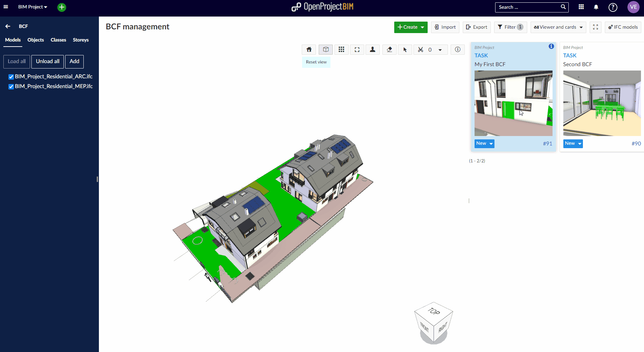Open the section planes dropdown arrow
Viewport: 644px width, 352px height.
click(440, 50)
